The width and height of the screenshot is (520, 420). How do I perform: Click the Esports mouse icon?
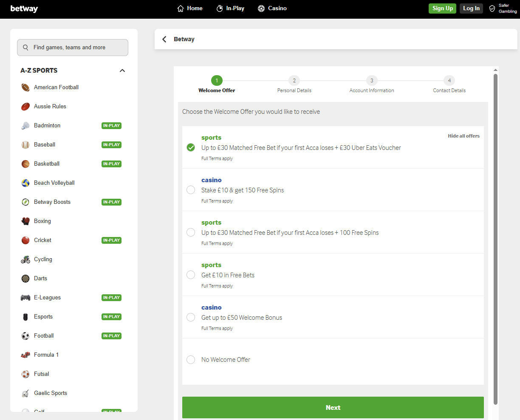(25, 317)
